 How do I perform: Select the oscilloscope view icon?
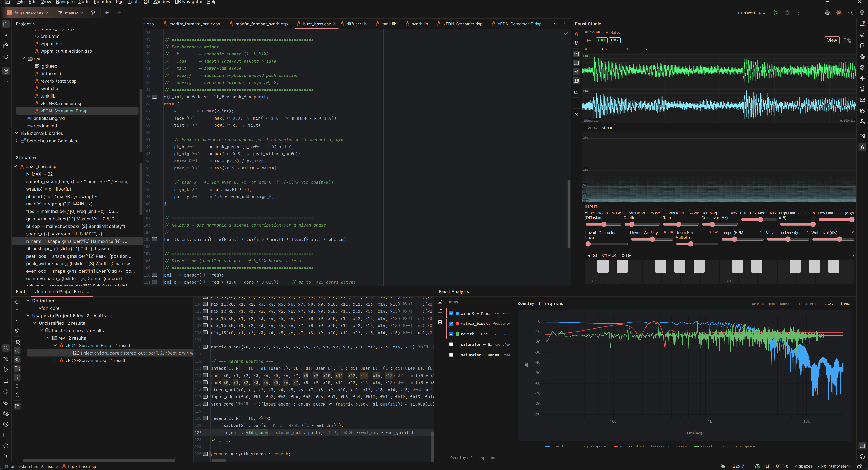(577, 54)
